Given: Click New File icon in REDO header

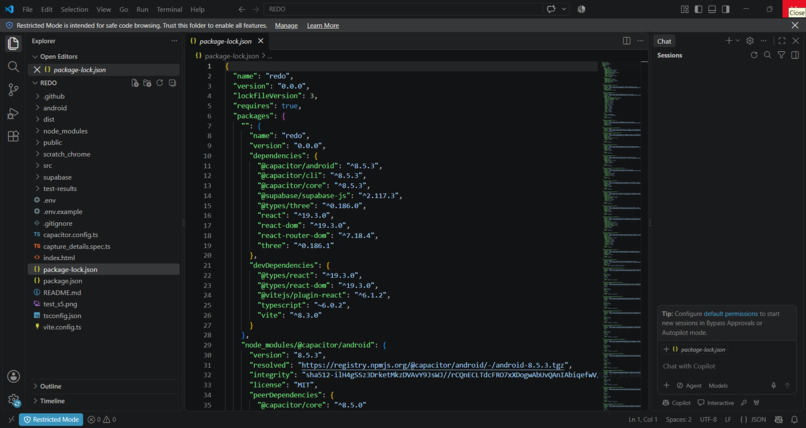Looking at the screenshot, I should (135, 83).
